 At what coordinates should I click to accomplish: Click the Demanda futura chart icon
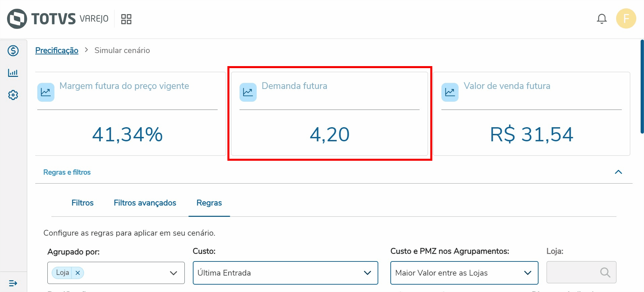coord(248,92)
